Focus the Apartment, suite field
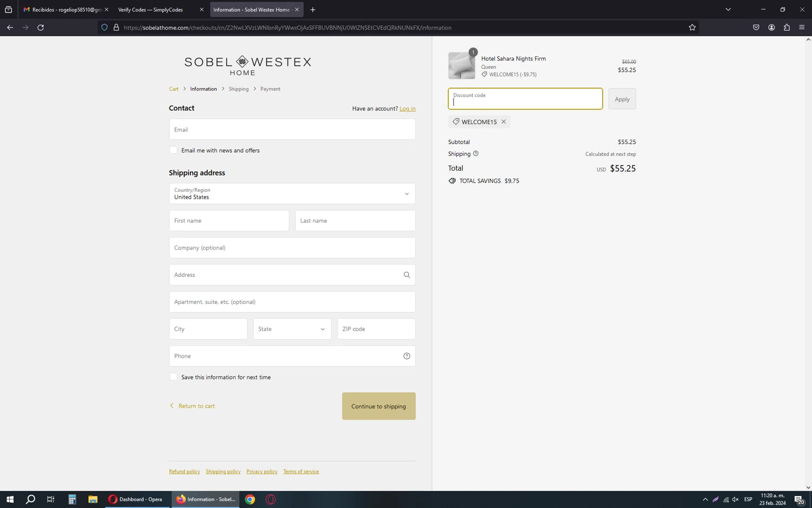Screen dimensions: 812x508 (x=292, y=302)
